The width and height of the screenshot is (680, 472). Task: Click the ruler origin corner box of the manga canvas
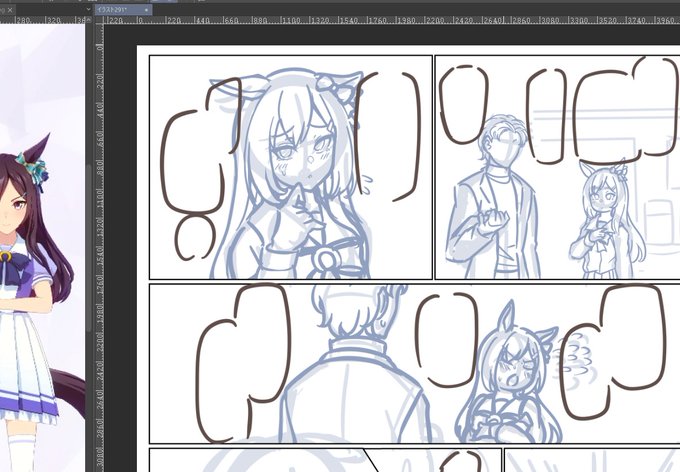[99, 20]
